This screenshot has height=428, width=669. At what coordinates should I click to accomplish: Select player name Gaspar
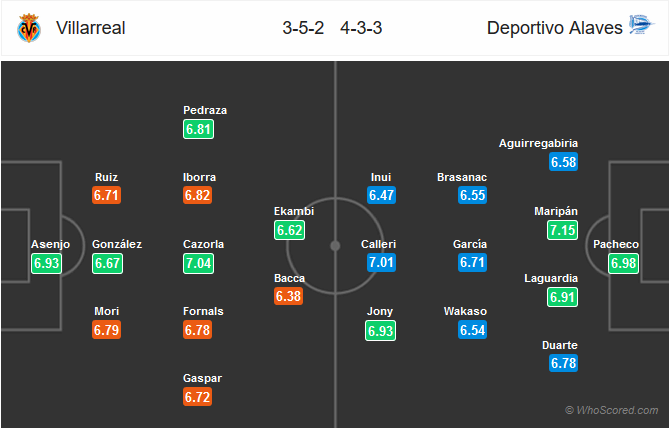[203, 378]
